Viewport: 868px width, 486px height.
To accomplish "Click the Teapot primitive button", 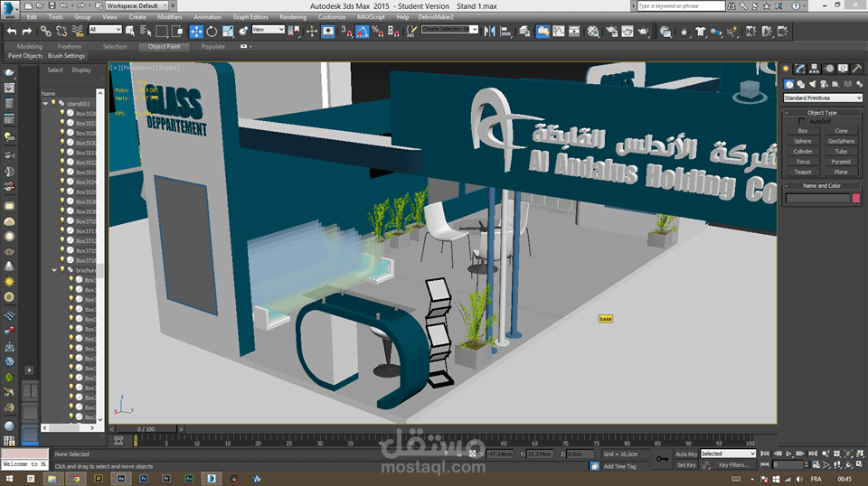I will coord(803,172).
